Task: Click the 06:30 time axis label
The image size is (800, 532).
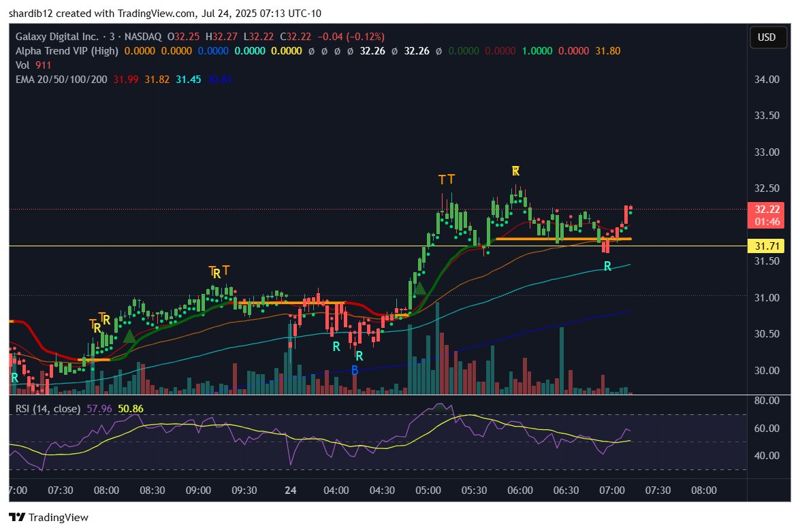Action: pyautogui.click(x=566, y=491)
